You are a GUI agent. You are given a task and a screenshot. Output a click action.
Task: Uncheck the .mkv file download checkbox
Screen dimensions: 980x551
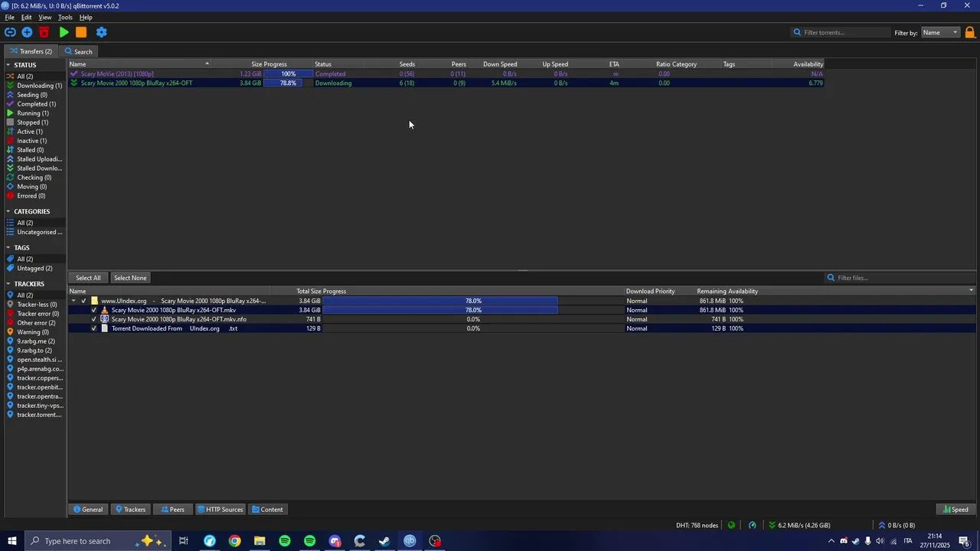tap(94, 310)
